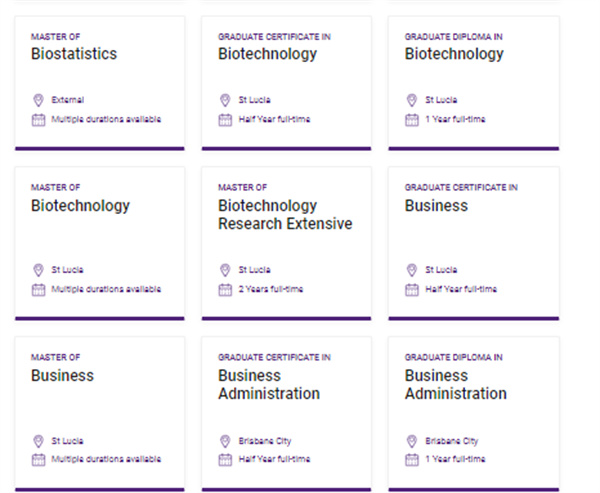Click Brisbane City pin on Graduate Certificate Business Administration
The height and width of the screenshot is (493, 600).
click(x=225, y=440)
